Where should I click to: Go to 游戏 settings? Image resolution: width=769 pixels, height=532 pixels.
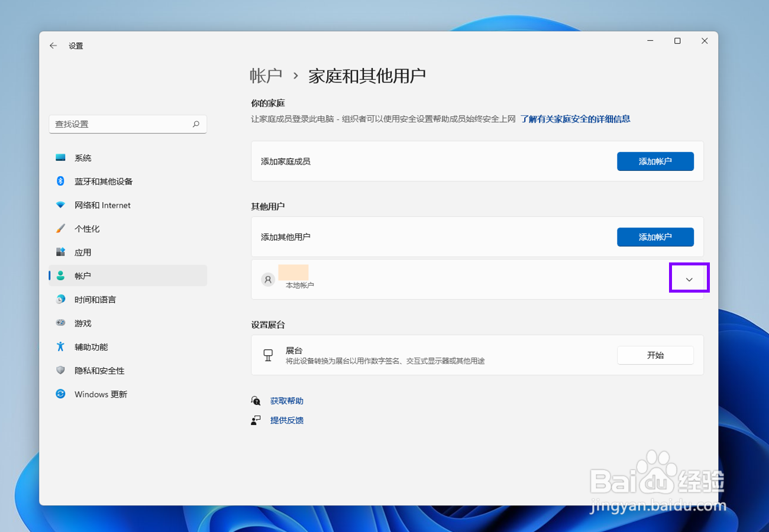click(128, 323)
